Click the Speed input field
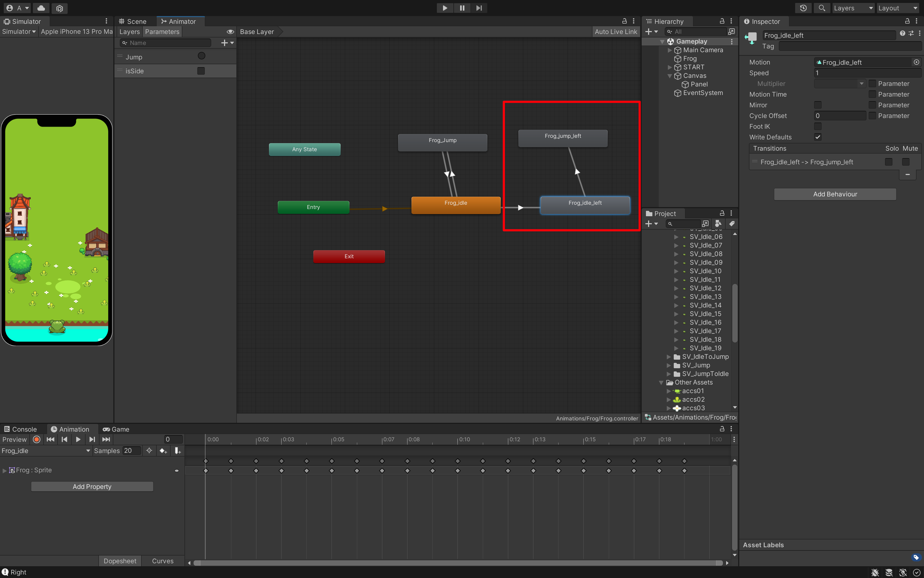This screenshot has height=578, width=924. 868,73
